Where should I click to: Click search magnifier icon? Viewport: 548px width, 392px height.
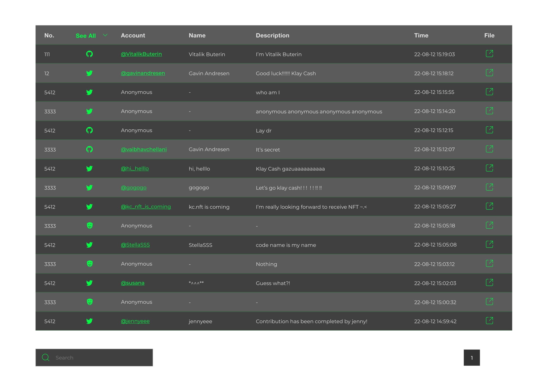click(x=46, y=358)
